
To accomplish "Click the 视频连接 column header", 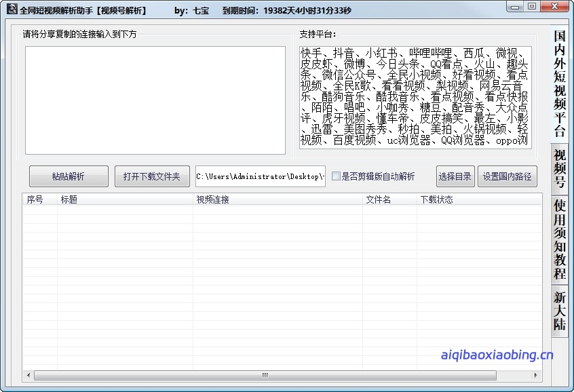I will point(278,199).
